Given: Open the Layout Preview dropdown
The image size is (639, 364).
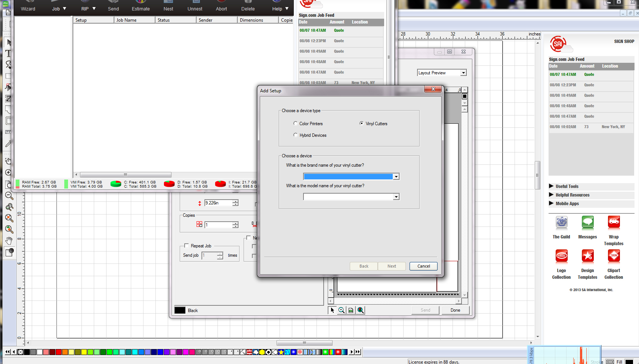Looking at the screenshot, I should [x=463, y=73].
